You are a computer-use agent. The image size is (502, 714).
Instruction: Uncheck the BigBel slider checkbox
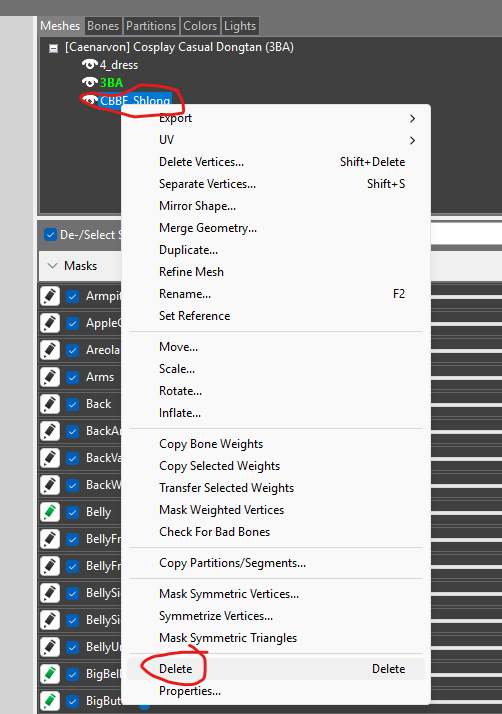click(x=72, y=674)
